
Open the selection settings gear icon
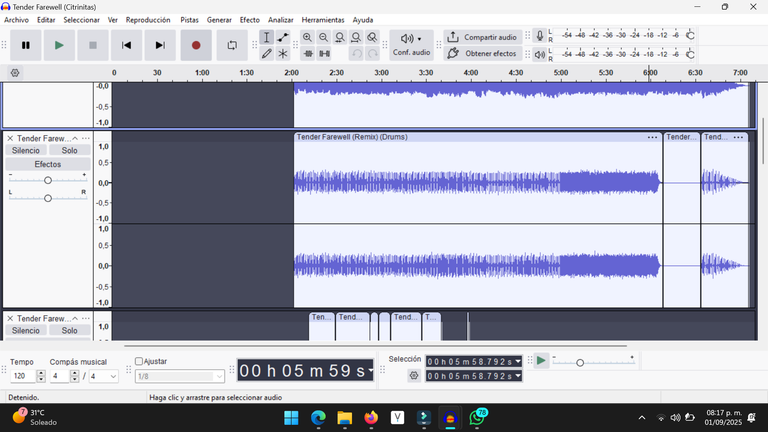[414, 376]
